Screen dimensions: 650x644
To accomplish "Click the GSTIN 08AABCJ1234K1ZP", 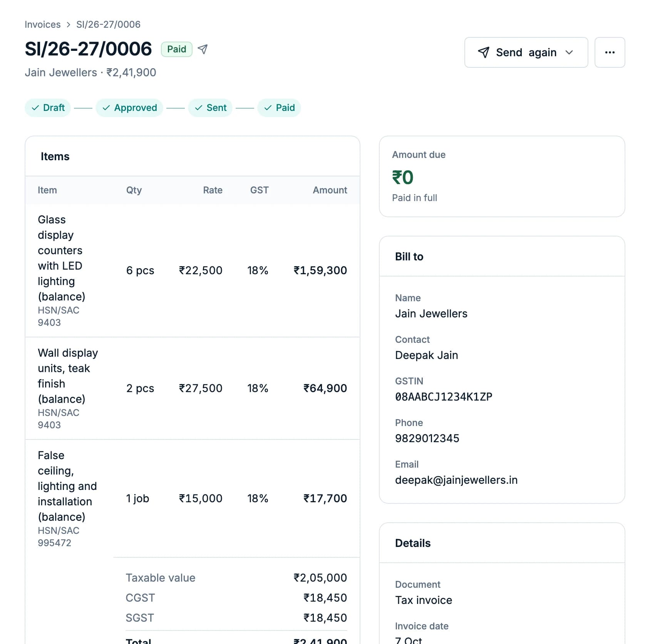I will tap(444, 397).
